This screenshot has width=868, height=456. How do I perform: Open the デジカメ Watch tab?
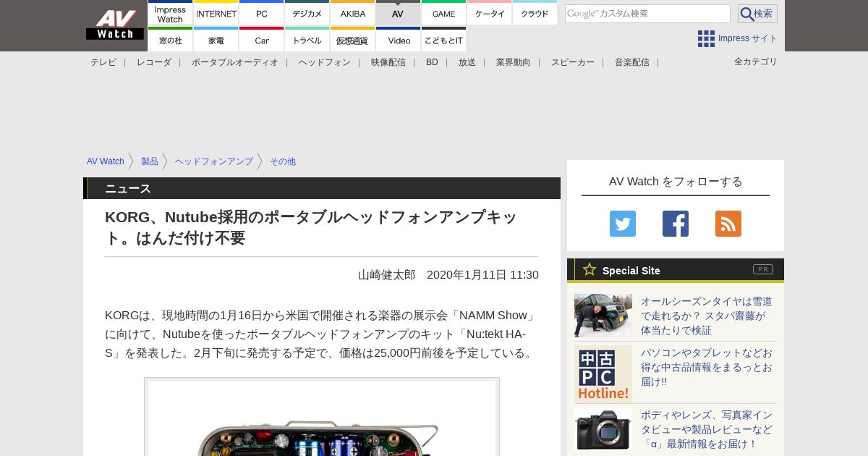point(307,13)
